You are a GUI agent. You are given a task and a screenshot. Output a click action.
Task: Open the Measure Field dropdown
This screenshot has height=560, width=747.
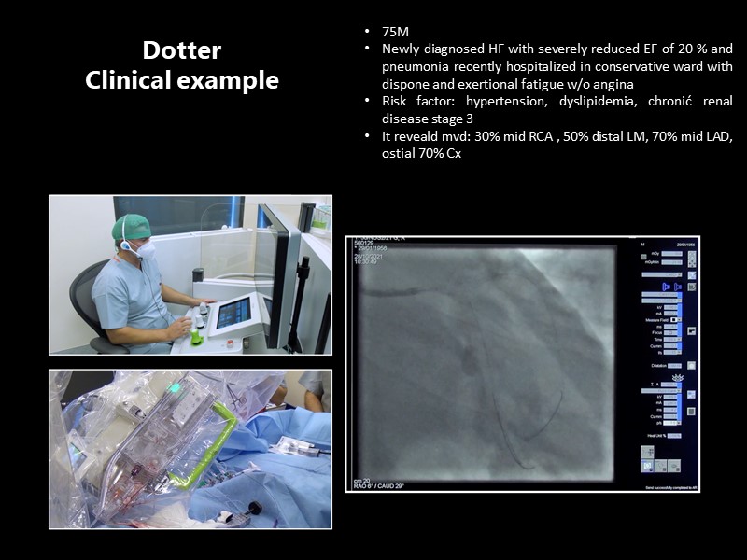[x=677, y=320]
